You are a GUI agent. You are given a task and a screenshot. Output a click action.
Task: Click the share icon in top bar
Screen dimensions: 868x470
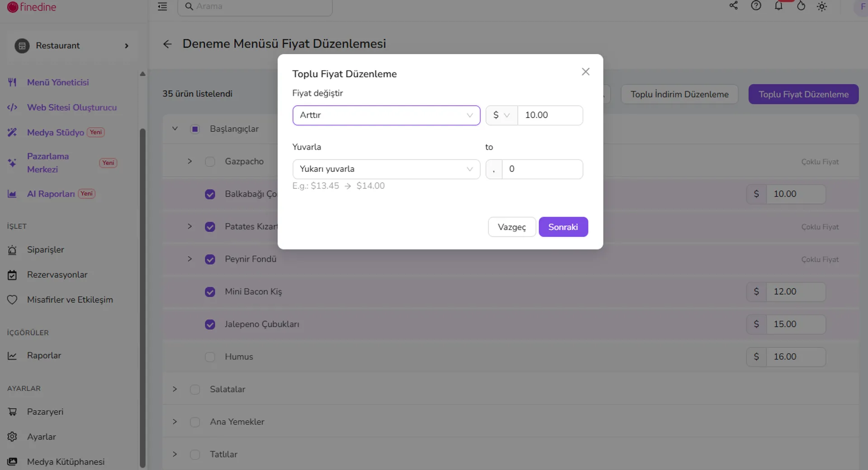733,6
